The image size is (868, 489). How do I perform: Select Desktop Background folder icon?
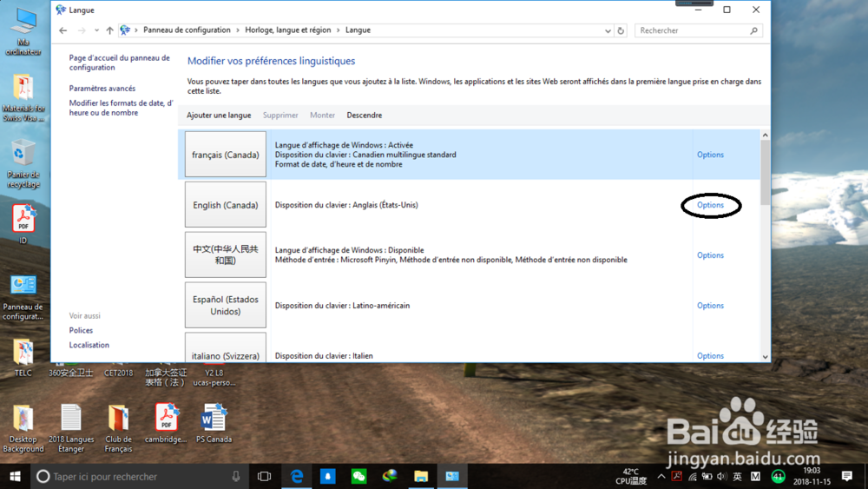click(x=23, y=429)
